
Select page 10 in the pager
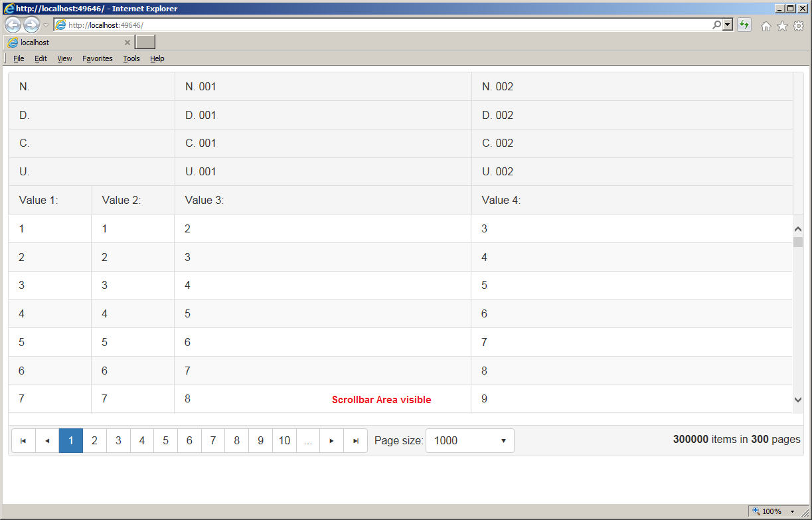(x=284, y=441)
